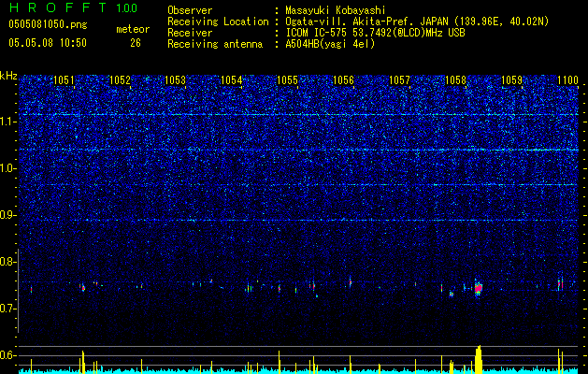Click the 1057 time marker
The height and width of the screenshot is (374, 588).
pos(400,80)
